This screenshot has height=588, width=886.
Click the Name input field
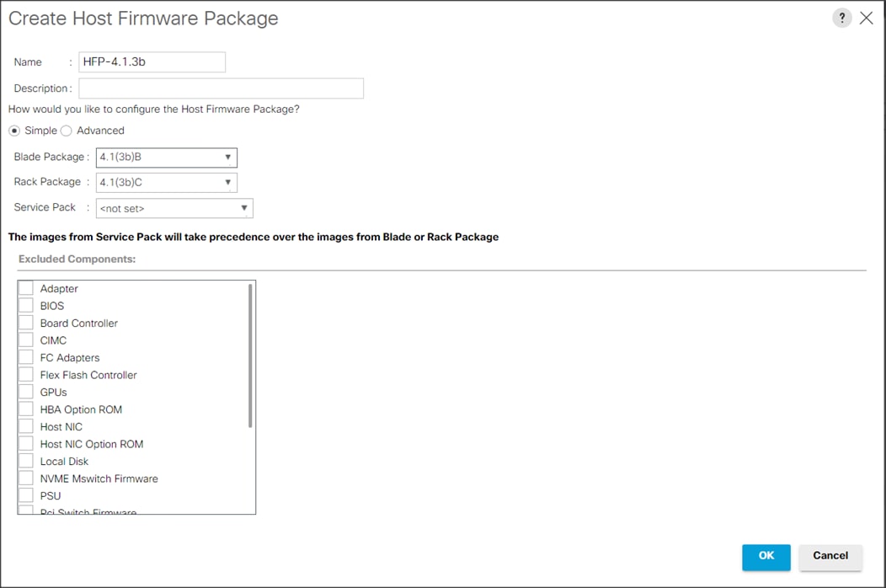click(152, 61)
